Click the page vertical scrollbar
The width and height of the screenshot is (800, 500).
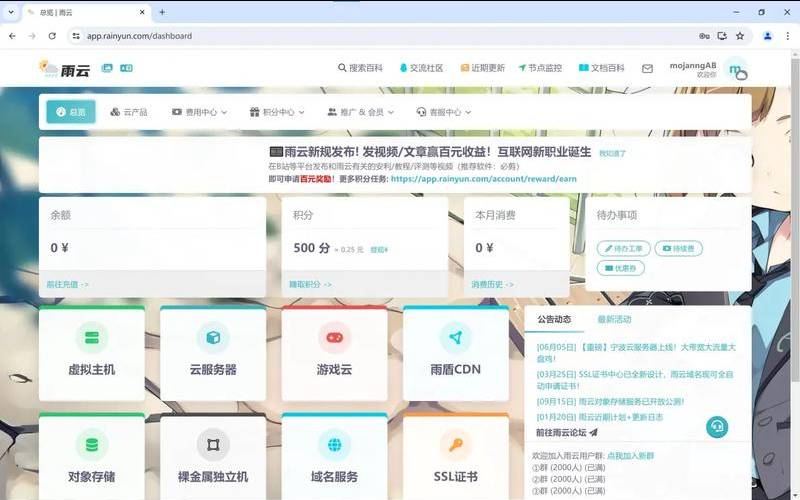pos(795,219)
